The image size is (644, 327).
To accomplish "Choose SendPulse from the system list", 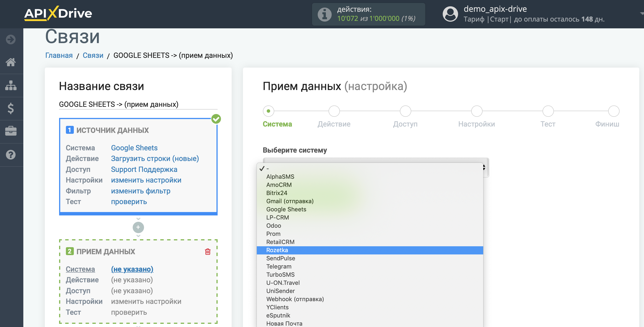I will (370, 258).
